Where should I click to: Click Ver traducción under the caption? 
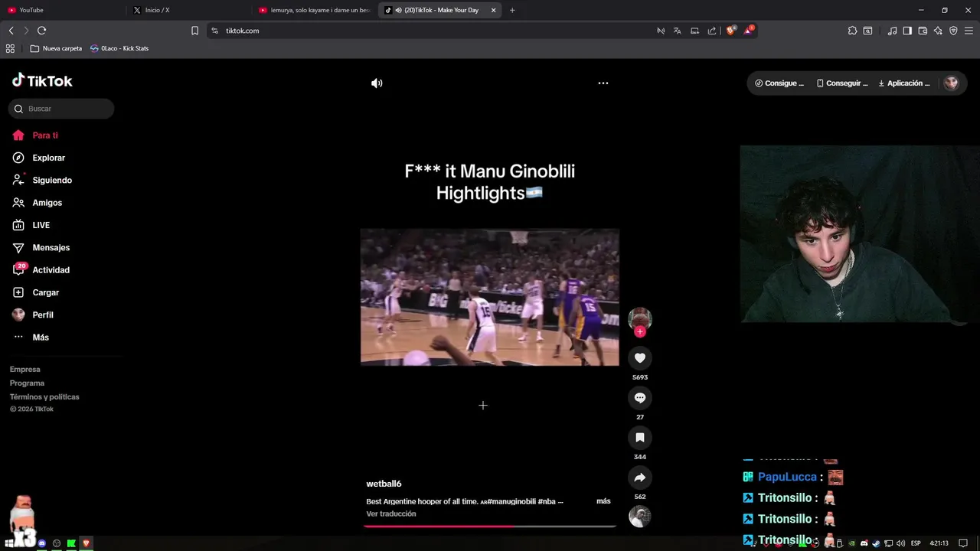[391, 514]
